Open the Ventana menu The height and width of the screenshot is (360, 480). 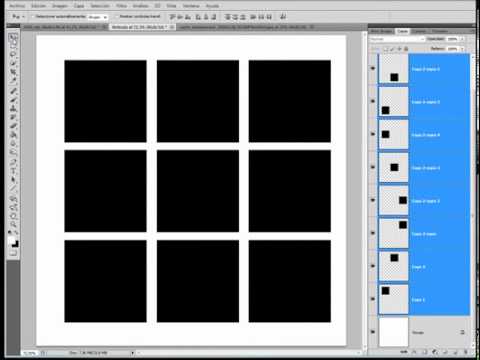tap(191, 6)
